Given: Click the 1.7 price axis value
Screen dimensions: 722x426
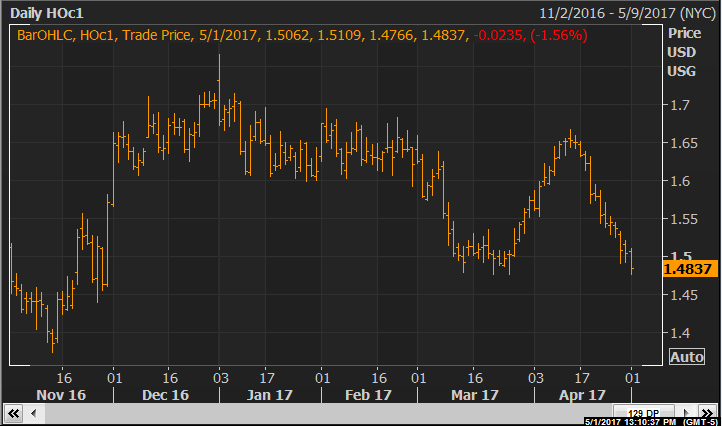Looking at the screenshot, I should (680, 105).
